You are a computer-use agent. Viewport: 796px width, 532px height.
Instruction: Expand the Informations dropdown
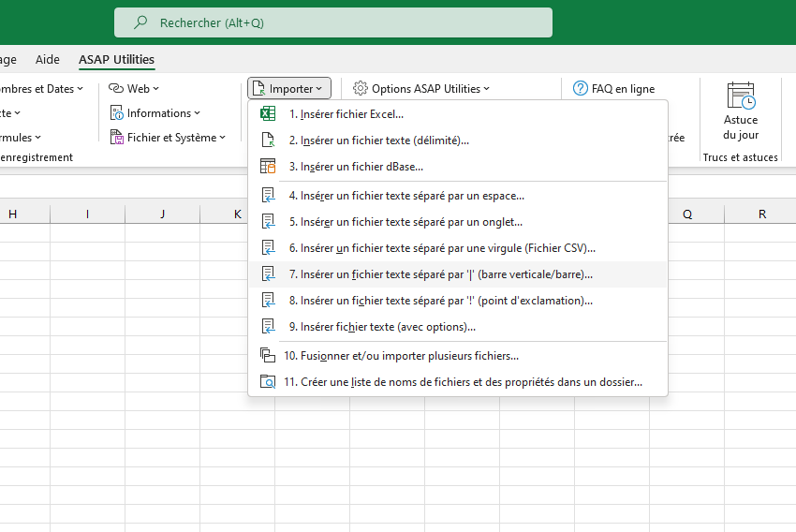pos(155,112)
